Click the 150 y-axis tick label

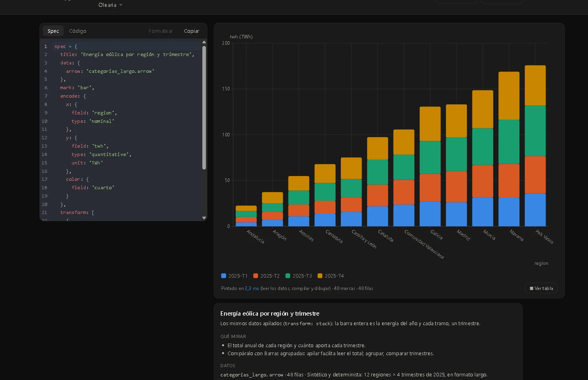click(226, 89)
